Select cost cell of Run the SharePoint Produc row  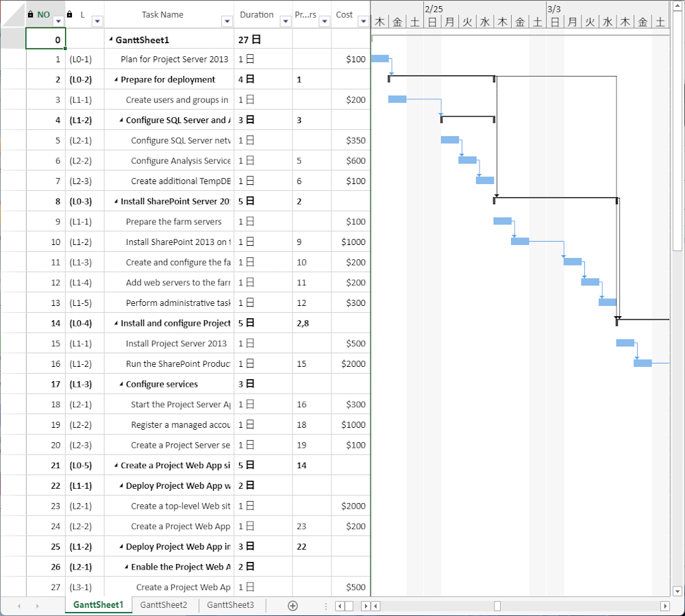pos(351,363)
